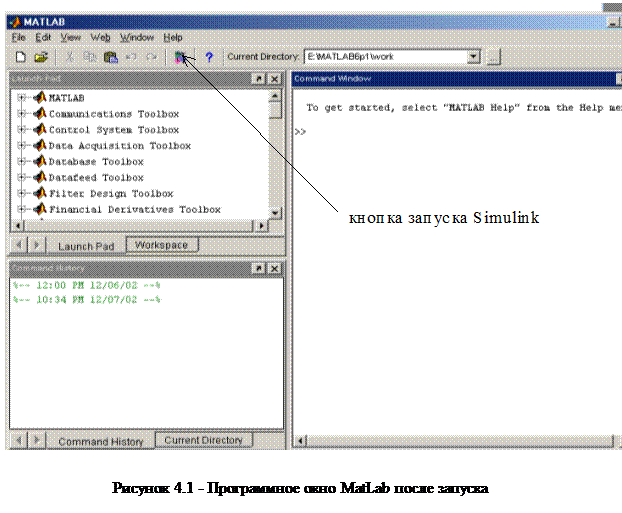Undock the Command History panel

[x=259, y=268]
